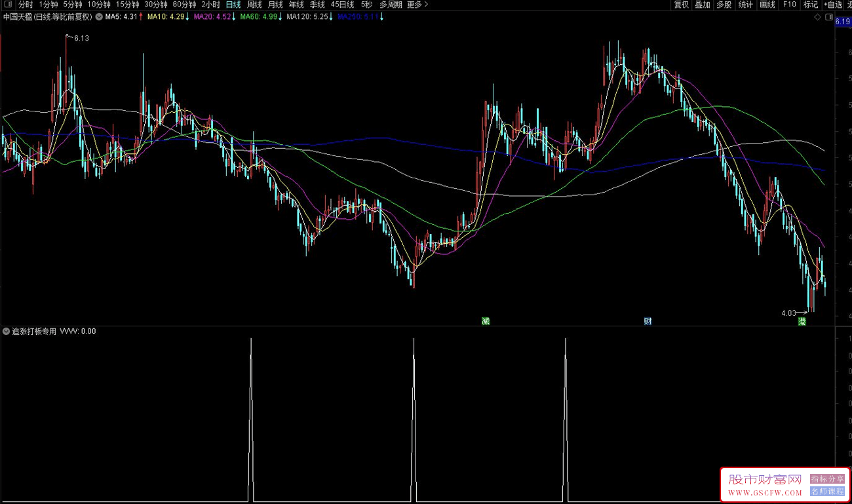Open F10 company info
The width and height of the screenshot is (852, 504).
point(789,5)
